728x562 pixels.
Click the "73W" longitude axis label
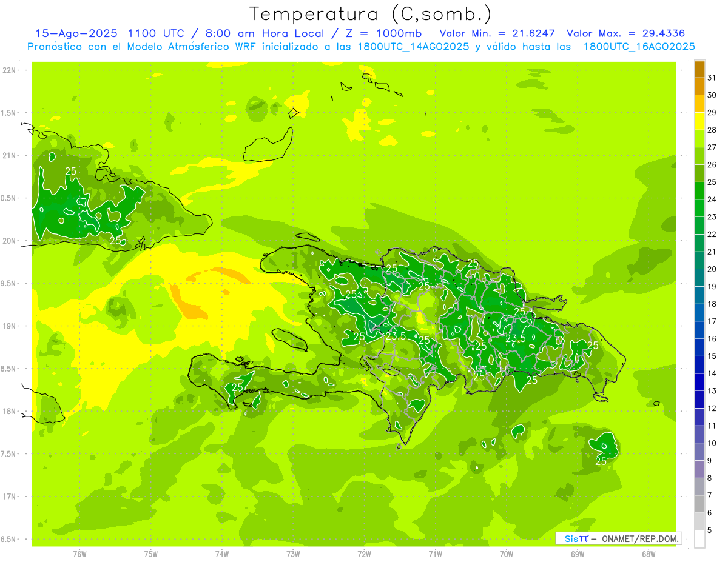pyautogui.click(x=293, y=554)
